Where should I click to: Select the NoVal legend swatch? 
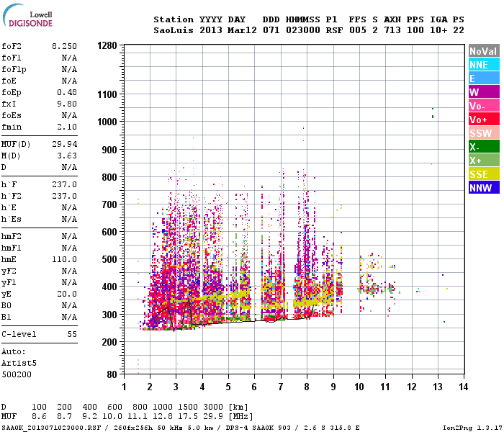pos(484,51)
